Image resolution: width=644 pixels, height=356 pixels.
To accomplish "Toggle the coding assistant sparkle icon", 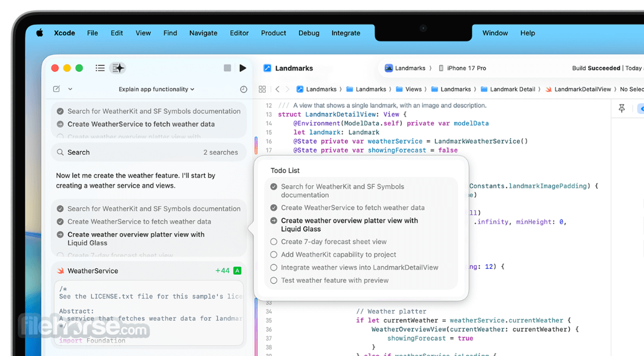I will click(x=118, y=68).
